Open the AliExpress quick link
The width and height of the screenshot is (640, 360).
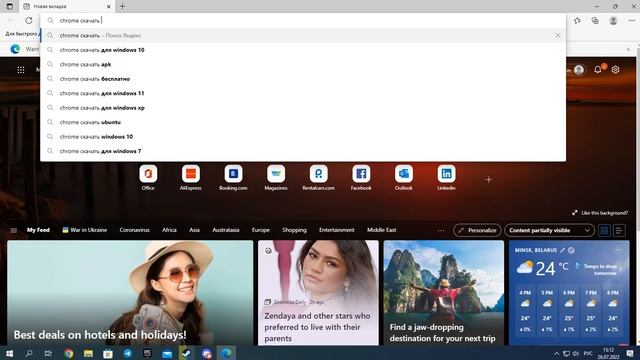click(191, 178)
